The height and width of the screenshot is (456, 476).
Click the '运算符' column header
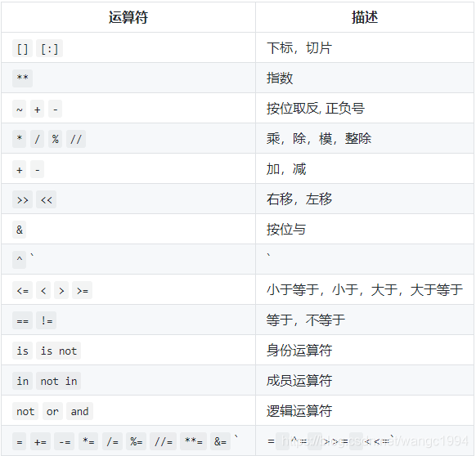(128, 17)
